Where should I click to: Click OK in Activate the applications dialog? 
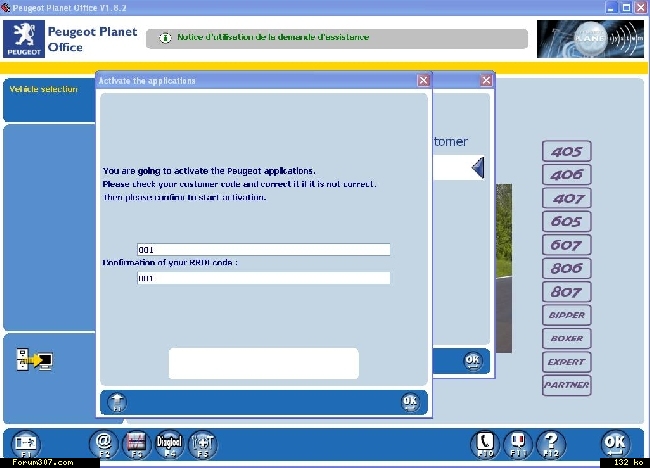(410, 402)
